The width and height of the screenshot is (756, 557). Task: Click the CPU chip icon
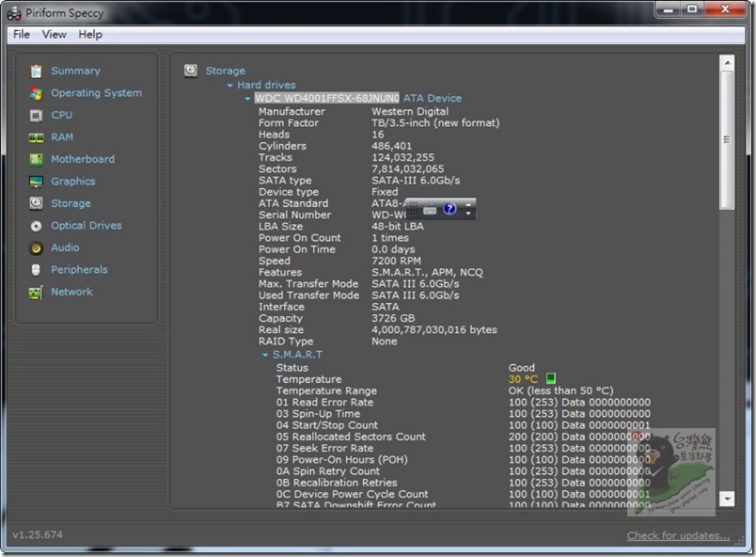tap(36, 116)
